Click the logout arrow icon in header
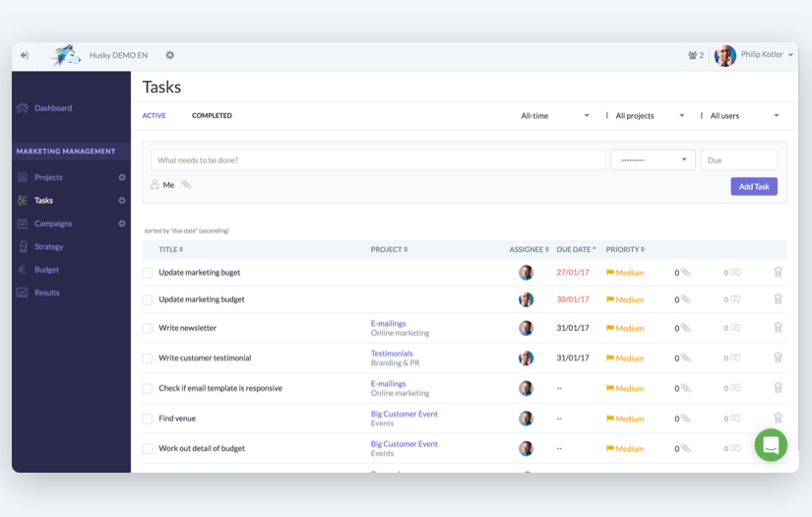This screenshot has height=517, width=812. click(25, 55)
